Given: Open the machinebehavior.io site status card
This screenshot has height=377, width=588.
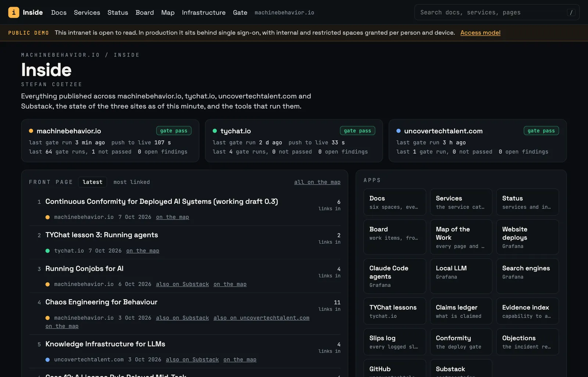Looking at the screenshot, I should pos(110,141).
